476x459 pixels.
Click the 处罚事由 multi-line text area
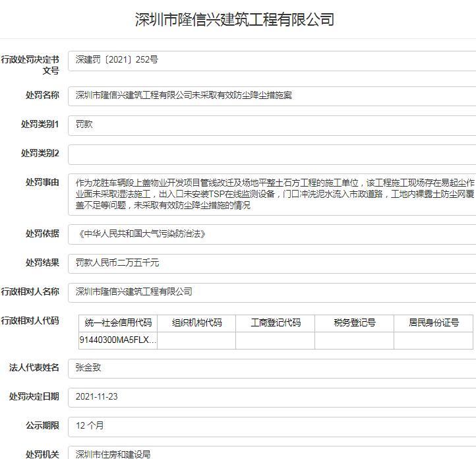pyautogui.click(x=272, y=195)
